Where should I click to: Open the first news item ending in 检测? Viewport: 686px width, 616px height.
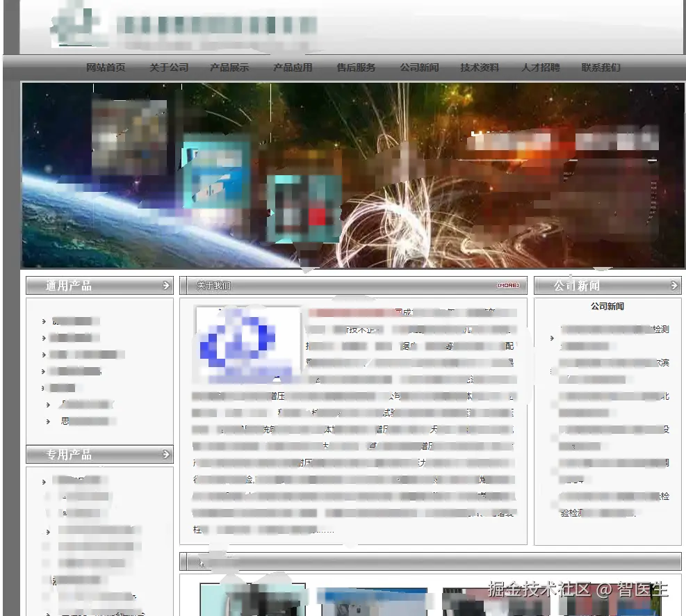coord(614,330)
